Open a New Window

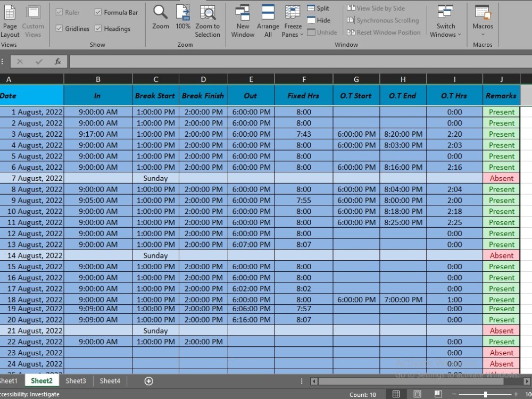click(243, 21)
